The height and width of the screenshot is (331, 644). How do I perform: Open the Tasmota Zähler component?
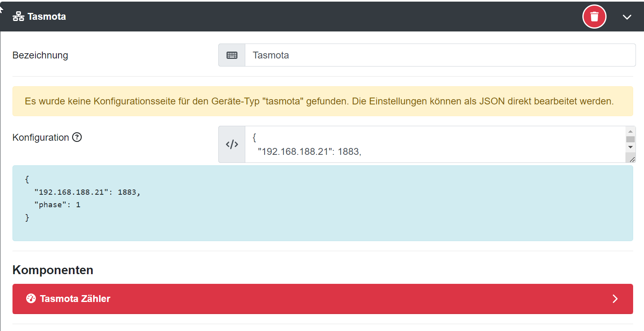click(323, 299)
